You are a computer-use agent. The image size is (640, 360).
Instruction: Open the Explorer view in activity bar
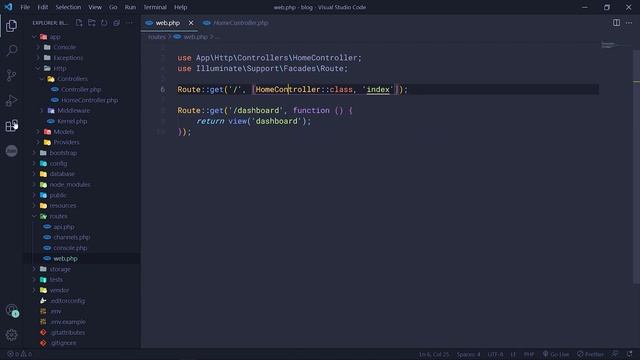[11, 26]
